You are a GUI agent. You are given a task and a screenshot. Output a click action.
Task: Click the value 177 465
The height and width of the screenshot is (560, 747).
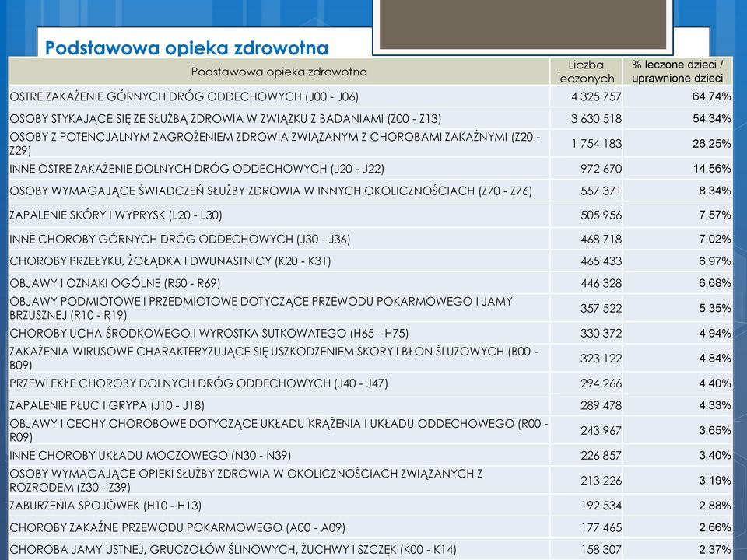coord(601,527)
